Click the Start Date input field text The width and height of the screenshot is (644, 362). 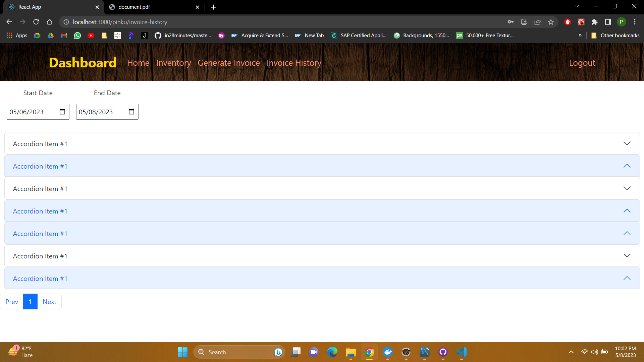click(x=27, y=112)
